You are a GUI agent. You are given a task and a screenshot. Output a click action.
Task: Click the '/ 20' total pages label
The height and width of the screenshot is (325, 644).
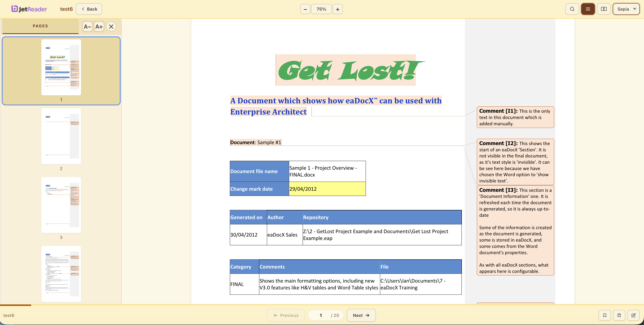click(x=335, y=315)
